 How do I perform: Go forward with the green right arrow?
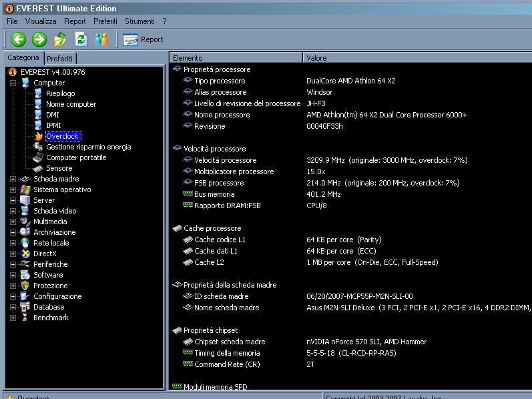tap(39, 39)
